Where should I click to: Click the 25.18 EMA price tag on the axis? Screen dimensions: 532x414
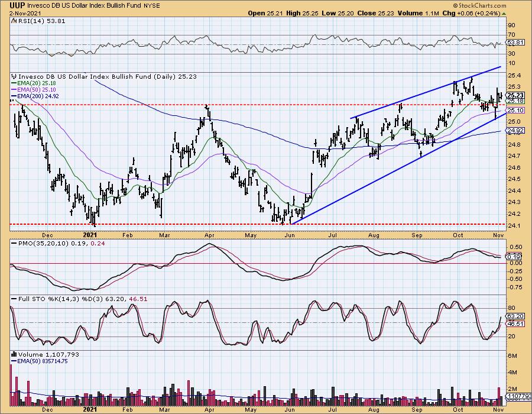coord(515,101)
